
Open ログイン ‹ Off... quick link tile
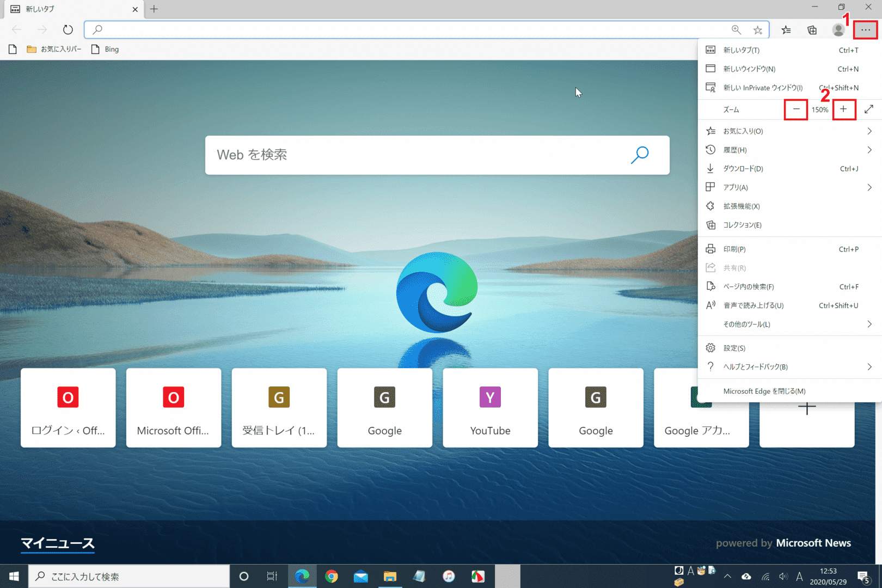pyautogui.click(x=68, y=408)
